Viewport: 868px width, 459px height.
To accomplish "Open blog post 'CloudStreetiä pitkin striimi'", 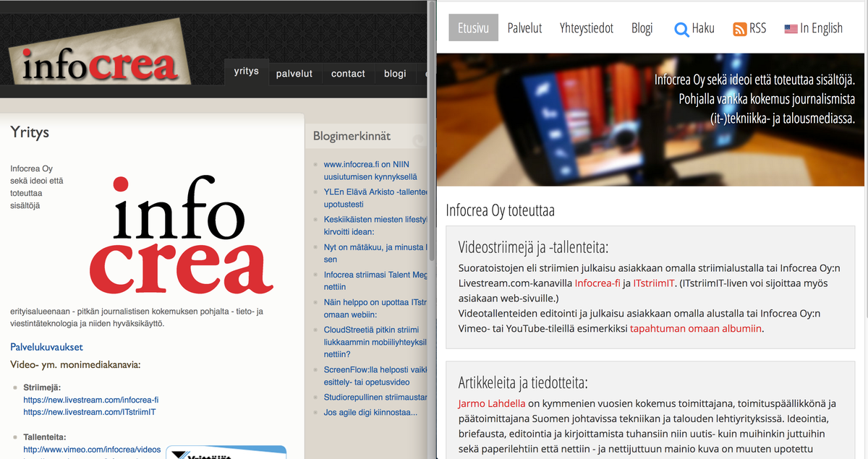I will coord(374,342).
